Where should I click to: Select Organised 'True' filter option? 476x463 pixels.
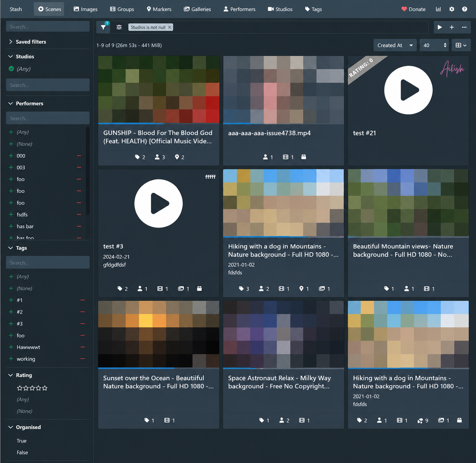pyautogui.click(x=22, y=441)
